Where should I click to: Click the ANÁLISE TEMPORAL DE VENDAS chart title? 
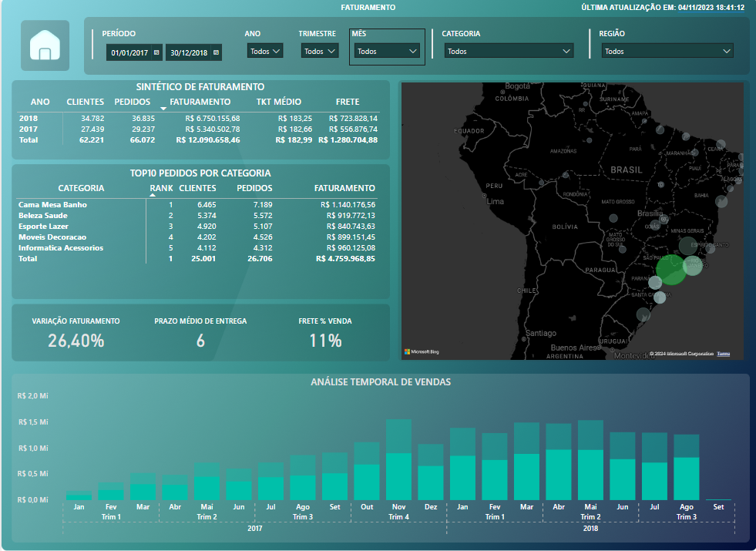point(381,381)
